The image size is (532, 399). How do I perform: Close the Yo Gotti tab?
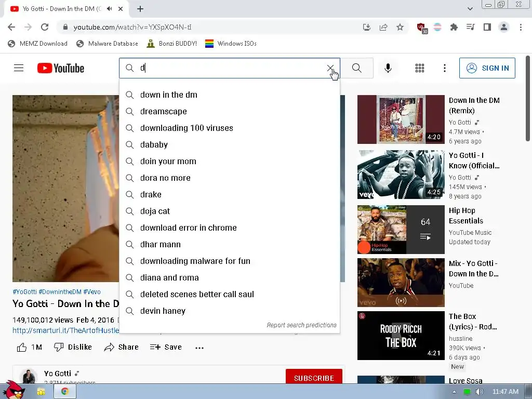121,9
